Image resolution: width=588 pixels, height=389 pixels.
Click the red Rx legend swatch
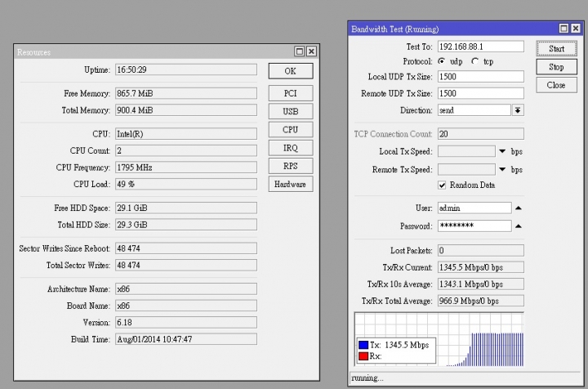(x=363, y=356)
